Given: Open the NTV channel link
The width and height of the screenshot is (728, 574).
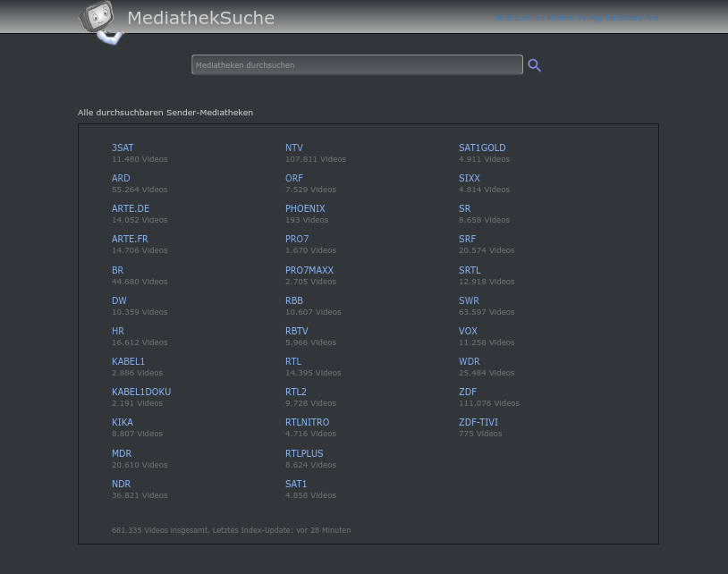Looking at the screenshot, I should (294, 148).
